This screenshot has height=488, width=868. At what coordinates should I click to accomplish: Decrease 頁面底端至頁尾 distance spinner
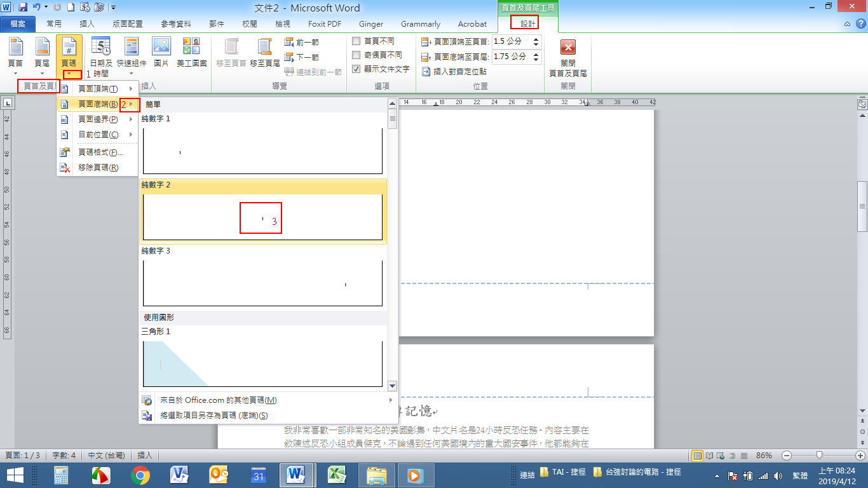click(x=536, y=60)
